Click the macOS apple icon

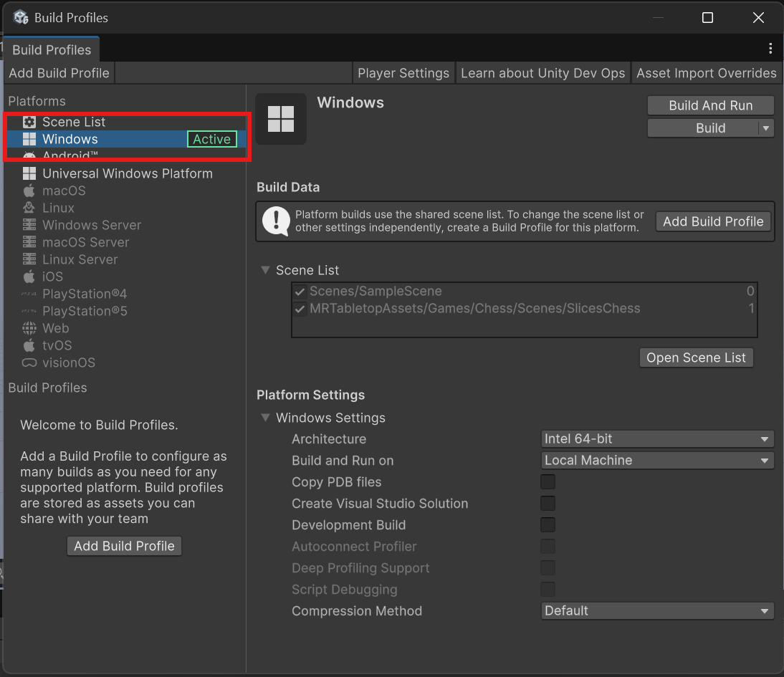point(29,191)
